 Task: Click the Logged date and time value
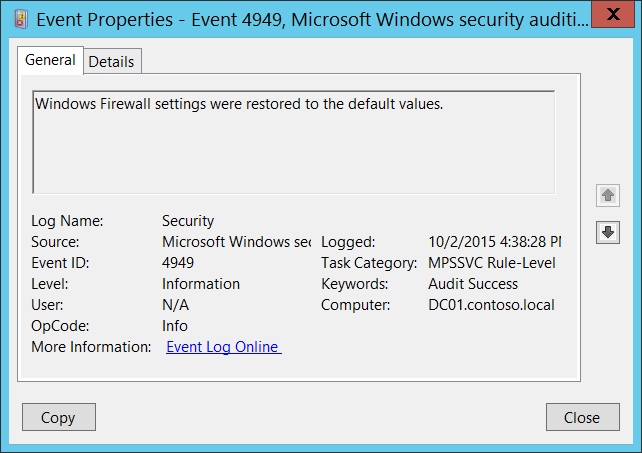tap(493, 241)
